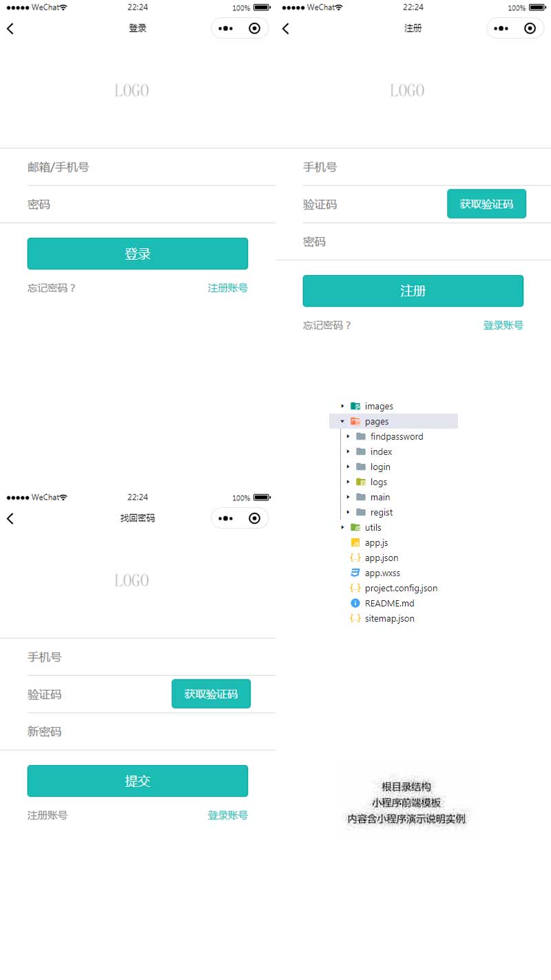Open the project.config.json file name

[x=401, y=588]
